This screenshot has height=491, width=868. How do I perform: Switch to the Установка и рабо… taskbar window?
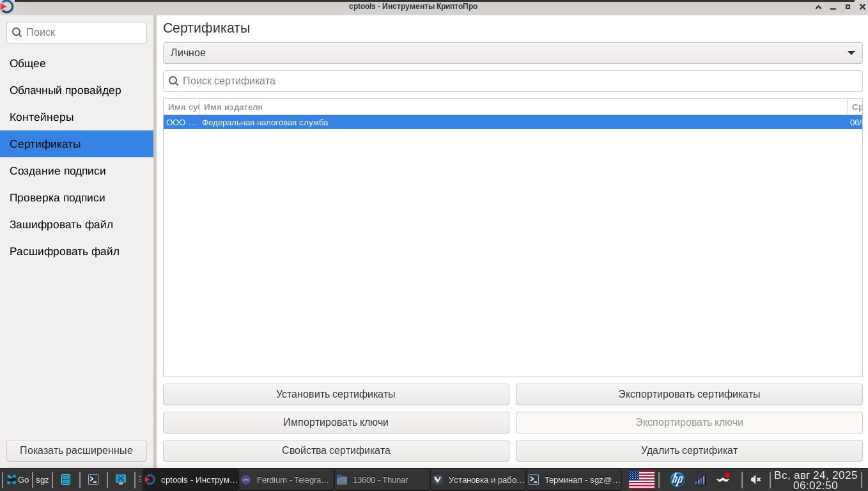[x=478, y=479]
